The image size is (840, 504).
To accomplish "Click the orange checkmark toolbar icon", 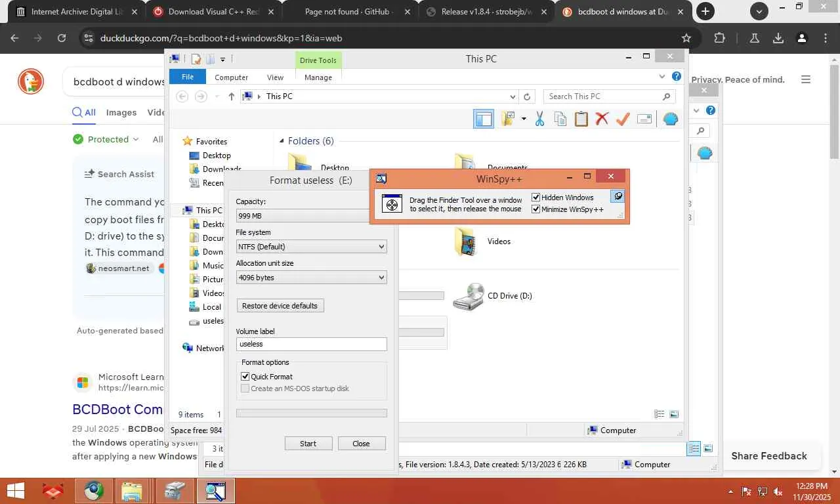I will 623,119.
